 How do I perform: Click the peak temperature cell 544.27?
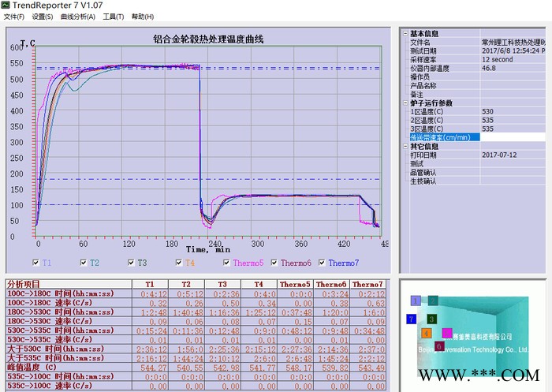pyautogui.click(x=150, y=368)
